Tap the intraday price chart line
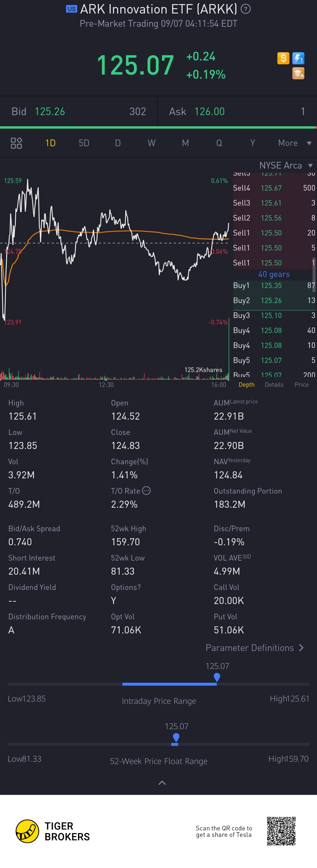The image size is (317, 868). (114, 249)
